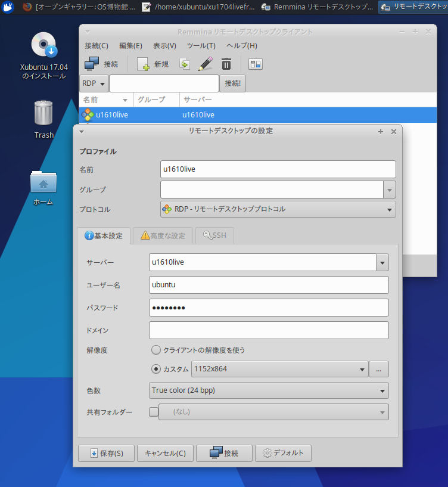Click the 接続! quick connect button

(x=232, y=83)
